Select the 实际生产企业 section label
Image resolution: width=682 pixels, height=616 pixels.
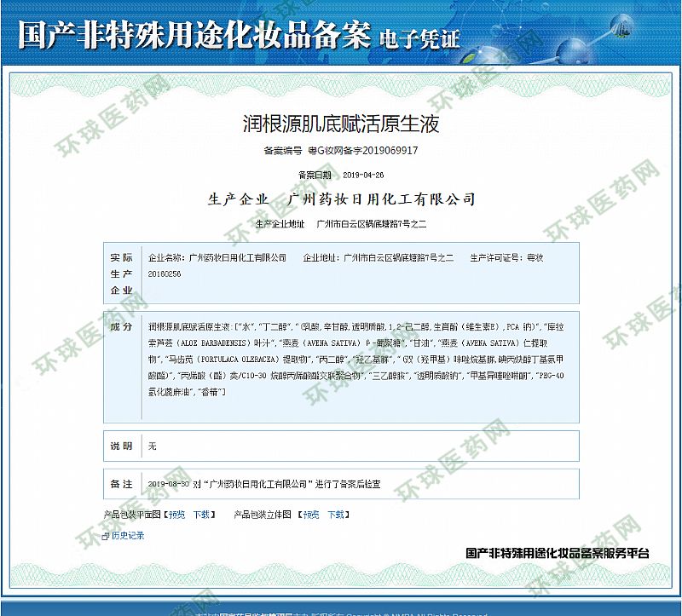point(121,273)
